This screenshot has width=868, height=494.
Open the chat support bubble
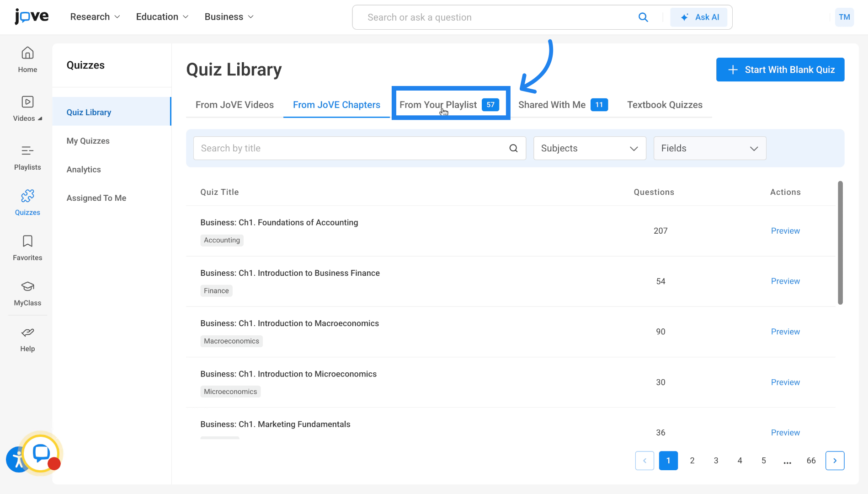[41, 453]
